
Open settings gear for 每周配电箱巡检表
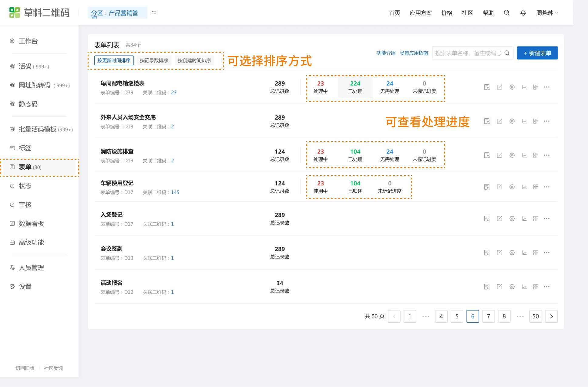512,87
